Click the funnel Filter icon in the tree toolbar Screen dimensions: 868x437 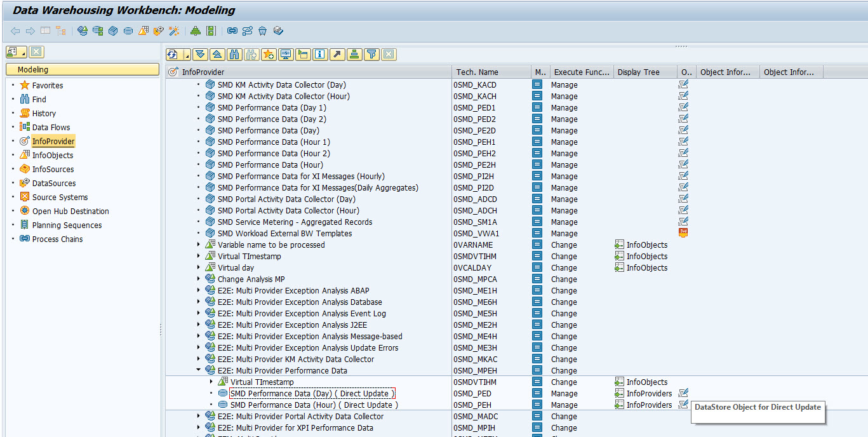pyautogui.click(x=372, y=55)
